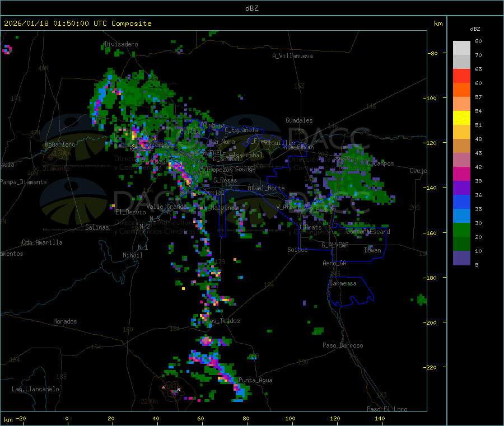Select the Bowen place label
This screenshot has height=426, width=504.
point(372,250)
